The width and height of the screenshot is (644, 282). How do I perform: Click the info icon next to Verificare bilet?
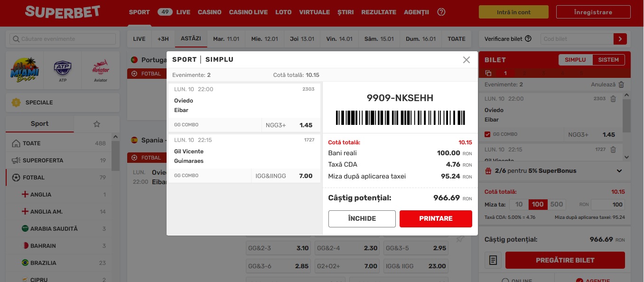(528, 39)
